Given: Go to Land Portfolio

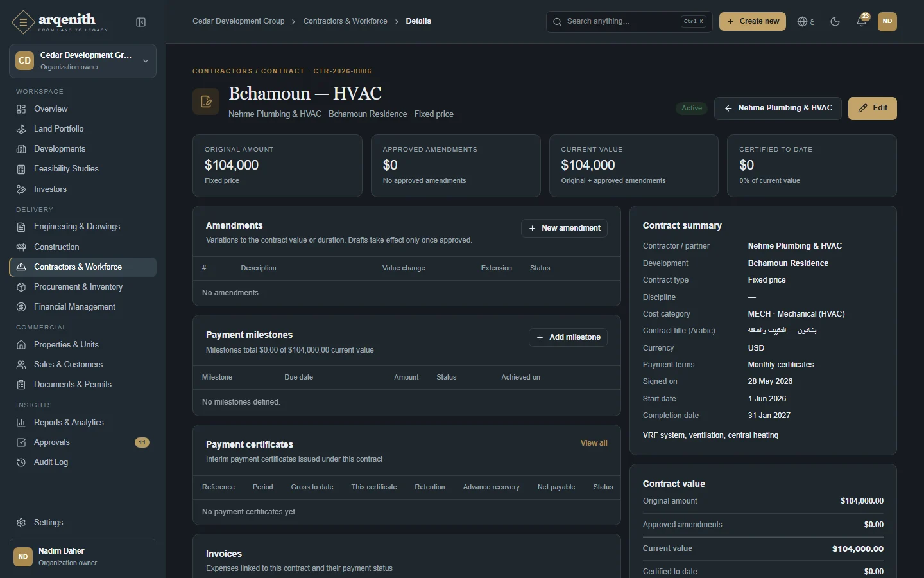Looking at the screenshot, I should 83,129.
